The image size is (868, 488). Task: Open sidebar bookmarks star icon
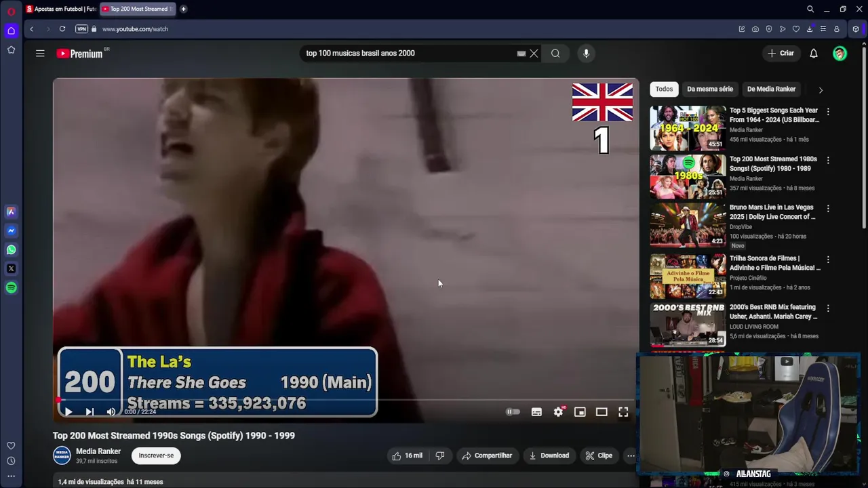(11, 49)
